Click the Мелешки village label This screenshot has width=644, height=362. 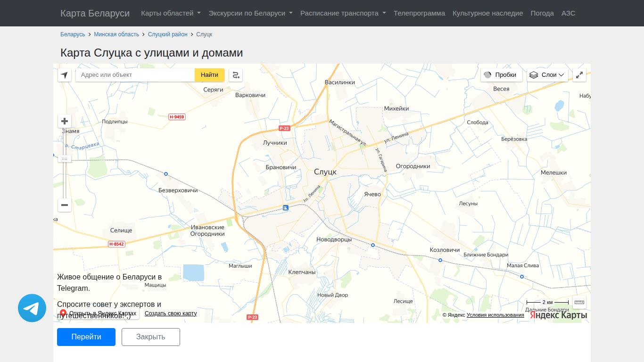point(553,173)
